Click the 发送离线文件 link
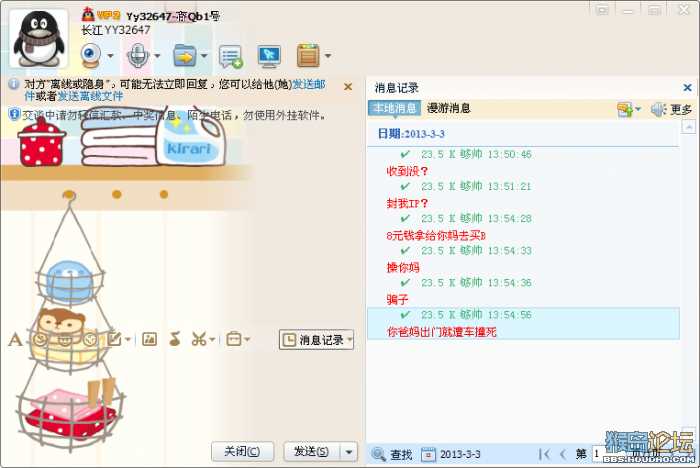This screenshot has width=700, height=468. coord(90,96)
